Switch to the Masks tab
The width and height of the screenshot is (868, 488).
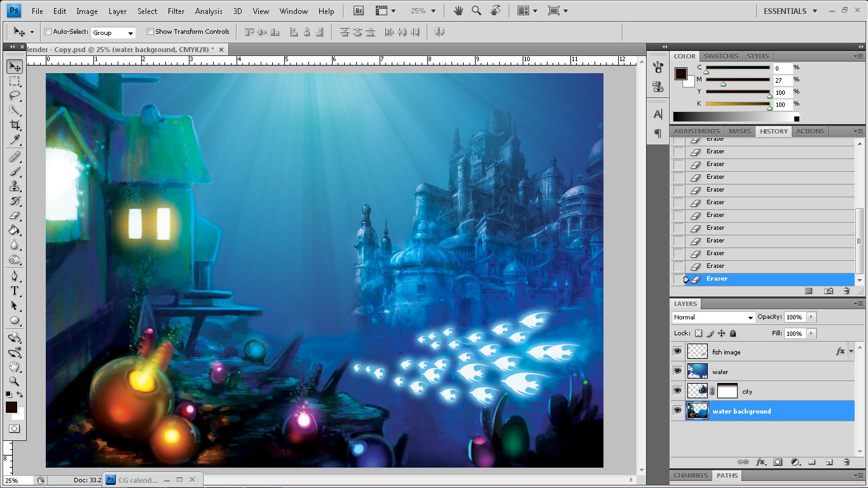tap(740, 131)
